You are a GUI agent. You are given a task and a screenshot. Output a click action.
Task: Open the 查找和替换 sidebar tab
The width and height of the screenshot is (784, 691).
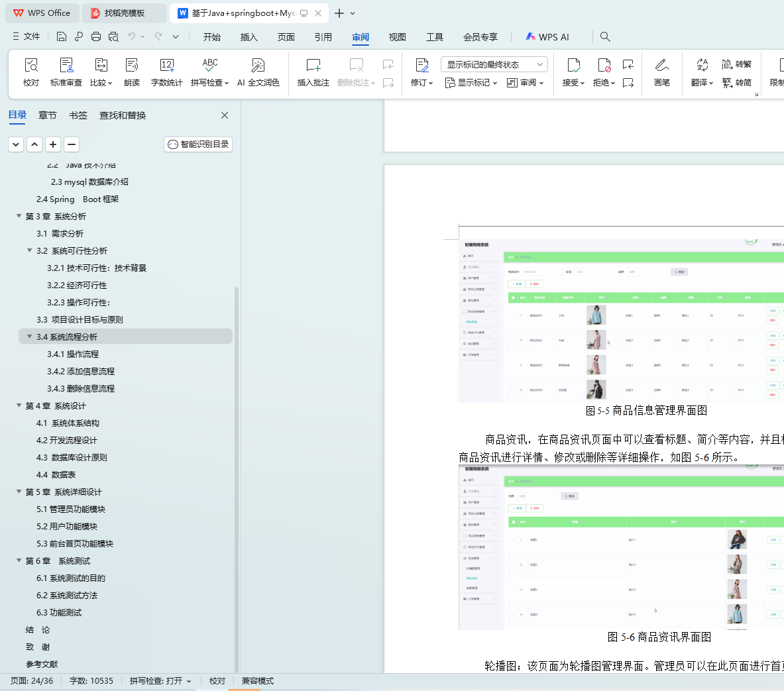[123, 115]
